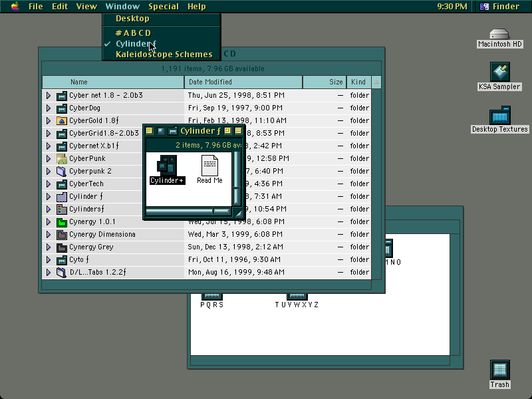Open the File menu

[36, 7]
